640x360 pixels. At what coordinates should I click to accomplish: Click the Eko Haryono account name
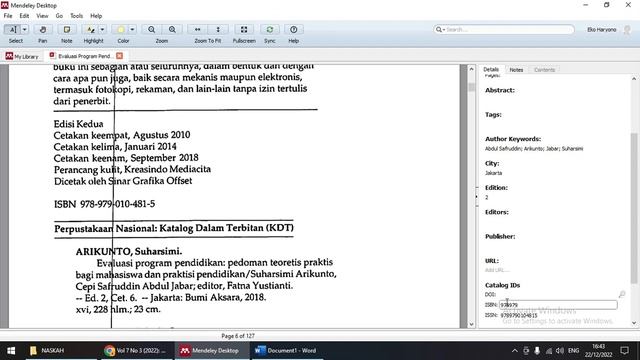tap(602, 29)
